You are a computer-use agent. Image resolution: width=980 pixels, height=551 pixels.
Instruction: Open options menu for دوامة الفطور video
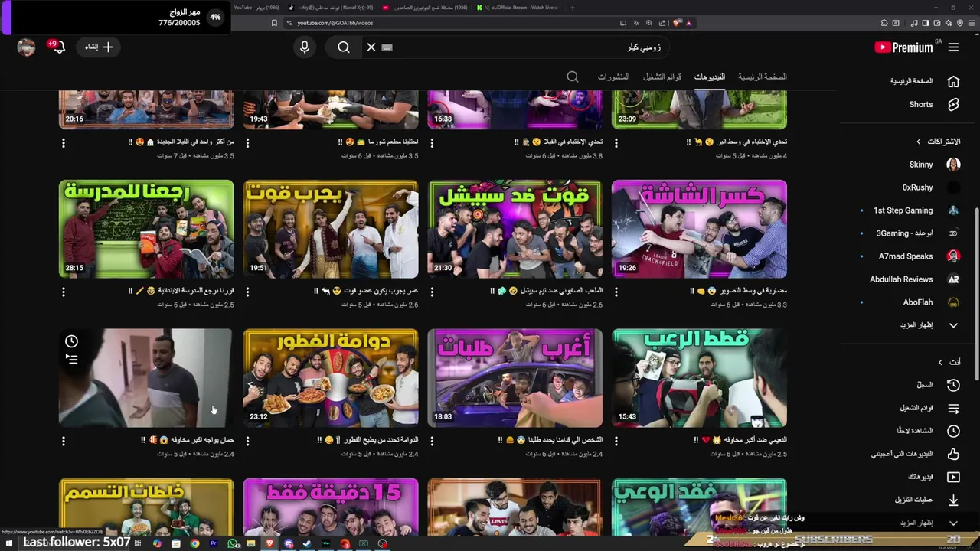pyautogui.click(x=248, y=441)
